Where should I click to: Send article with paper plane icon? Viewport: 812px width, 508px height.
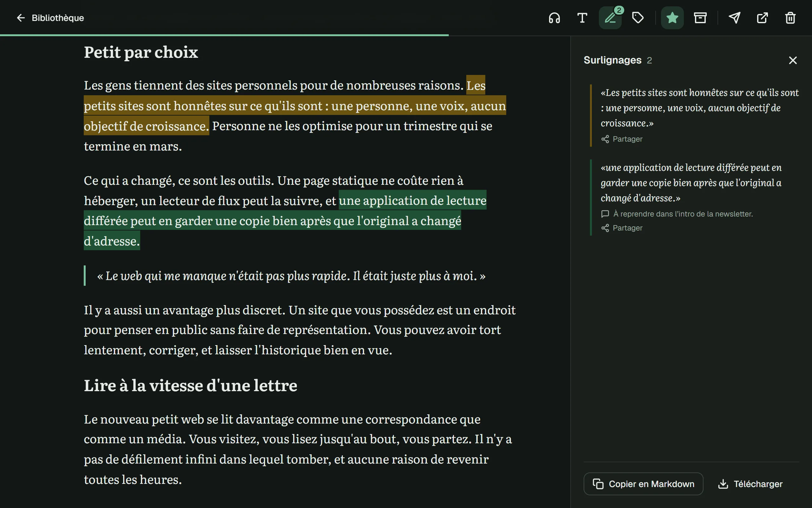pyautogui.click(x=735, y=18)
